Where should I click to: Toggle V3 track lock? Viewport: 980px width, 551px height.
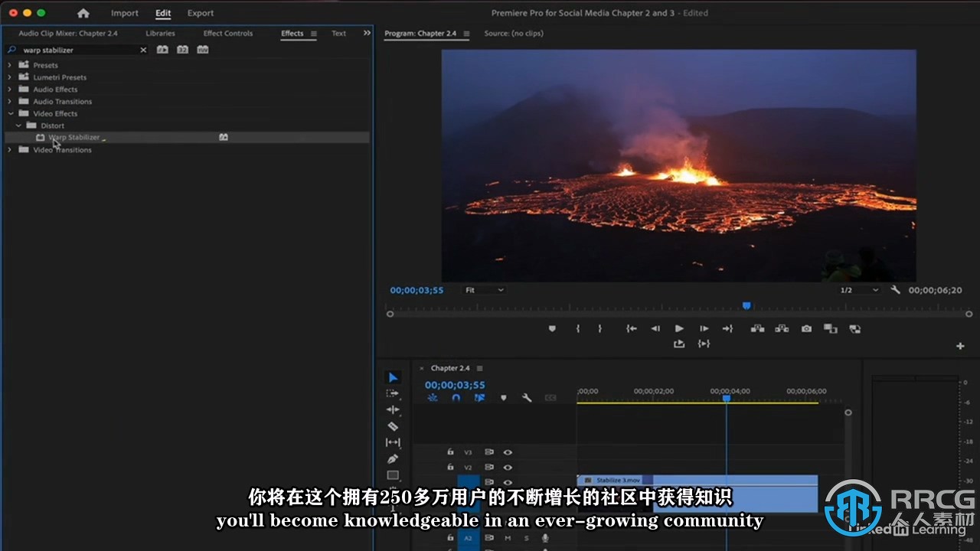450,452
